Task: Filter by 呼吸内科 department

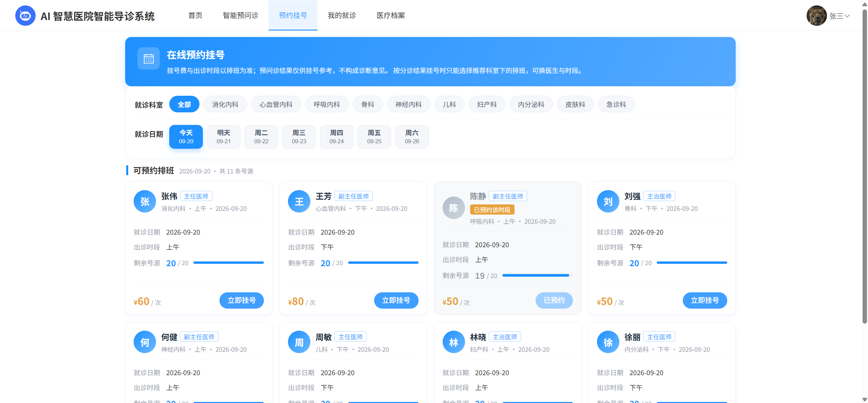Action: [327, 104]
